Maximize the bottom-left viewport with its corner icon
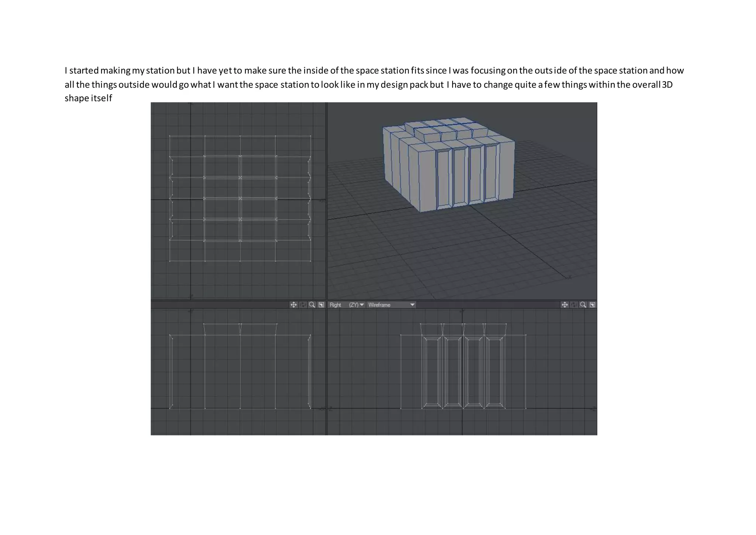 321,305
